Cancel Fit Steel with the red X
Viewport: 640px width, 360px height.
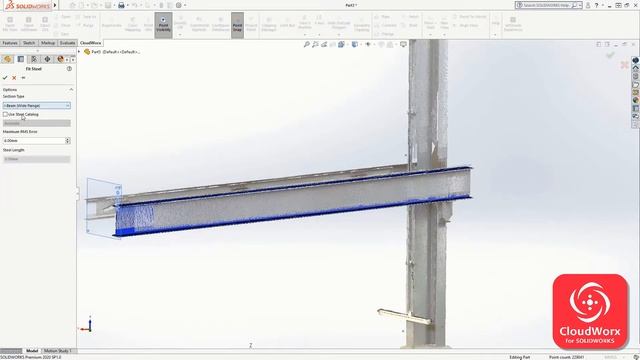[14, 78]
